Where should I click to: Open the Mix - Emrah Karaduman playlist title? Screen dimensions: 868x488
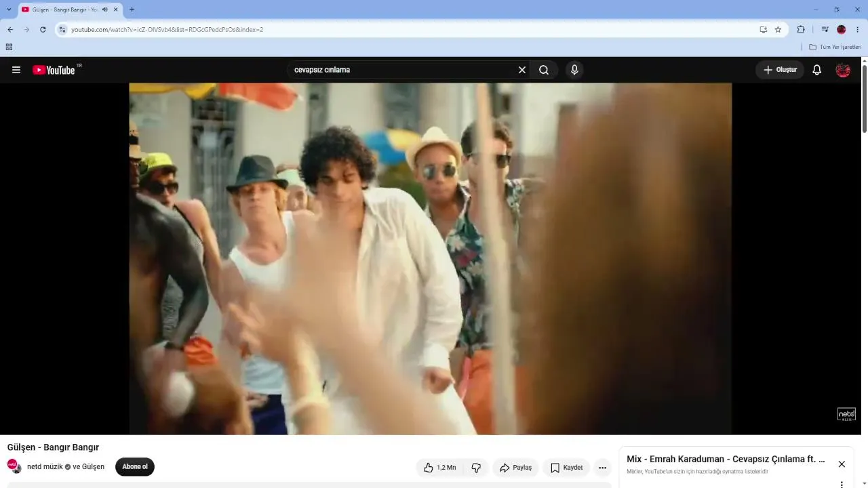[726, 460]
